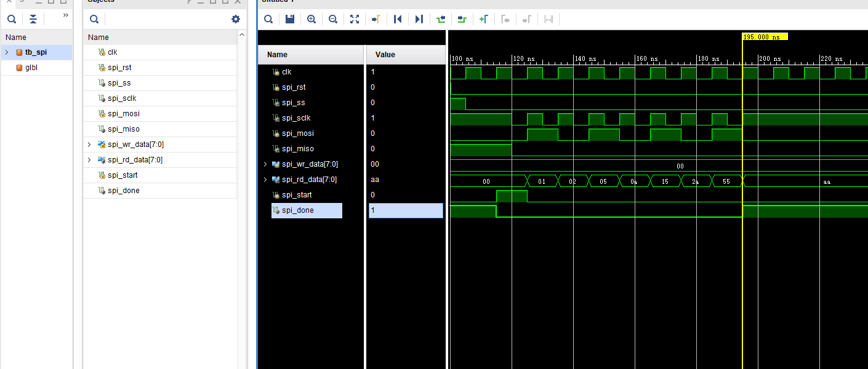Jump to the previous signal transition

397,18
